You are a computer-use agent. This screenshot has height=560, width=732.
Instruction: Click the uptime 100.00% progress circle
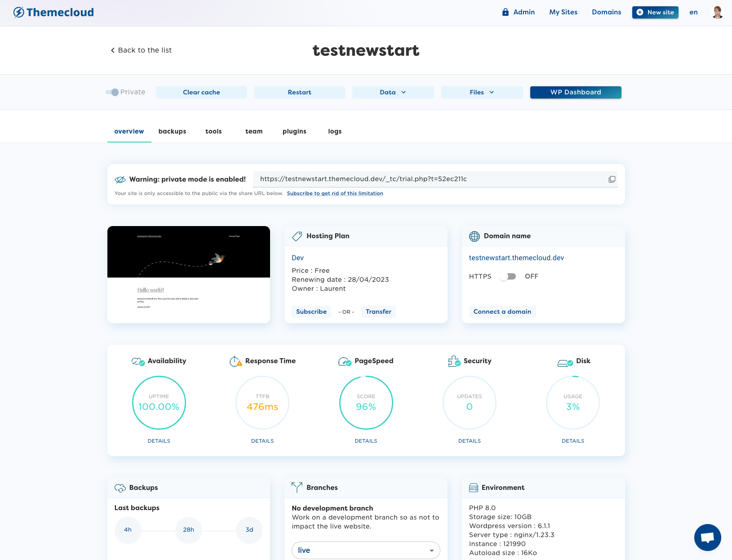(159, 403)
